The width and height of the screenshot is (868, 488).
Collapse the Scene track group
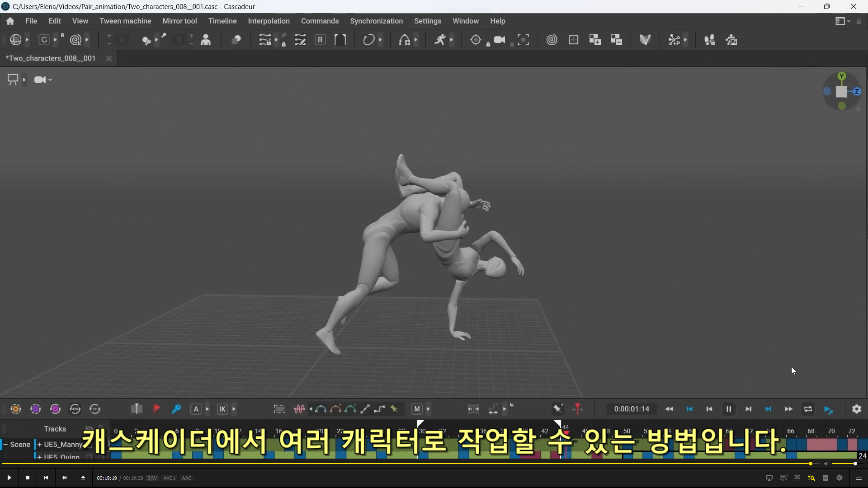[5, 445]
